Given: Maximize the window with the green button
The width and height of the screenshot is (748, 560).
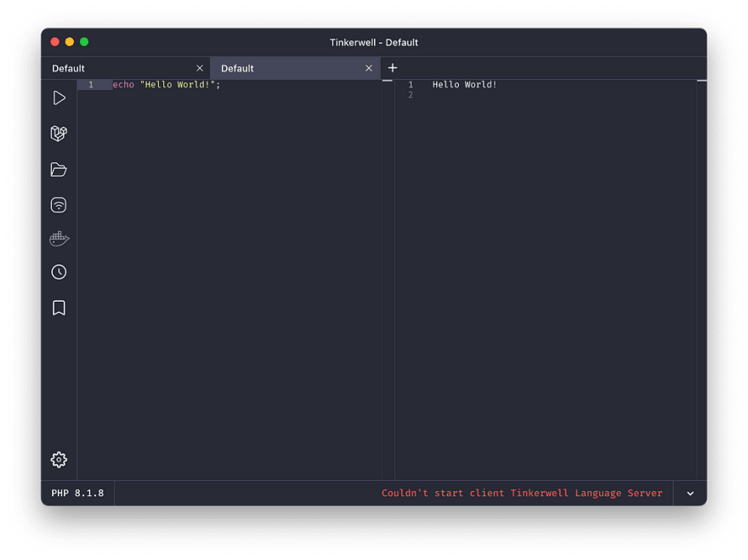Looking at the screenshot, I should click(84, 42).
